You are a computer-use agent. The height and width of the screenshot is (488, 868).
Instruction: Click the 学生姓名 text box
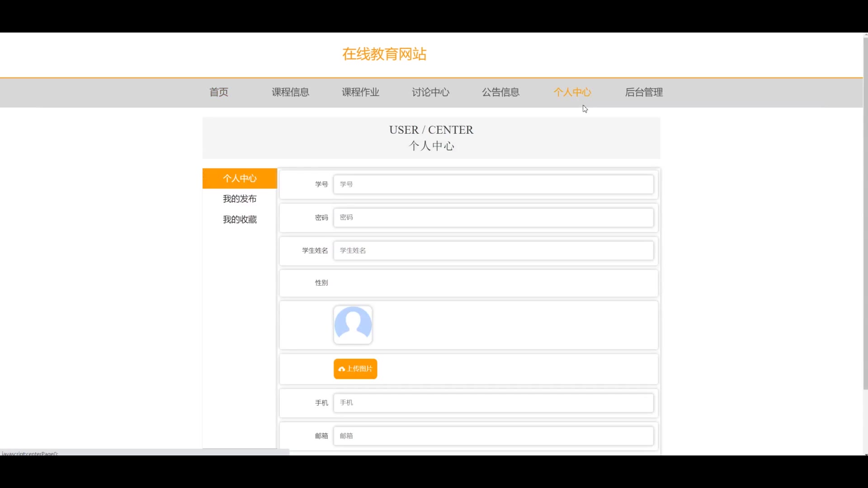click(x=493, y=250)
